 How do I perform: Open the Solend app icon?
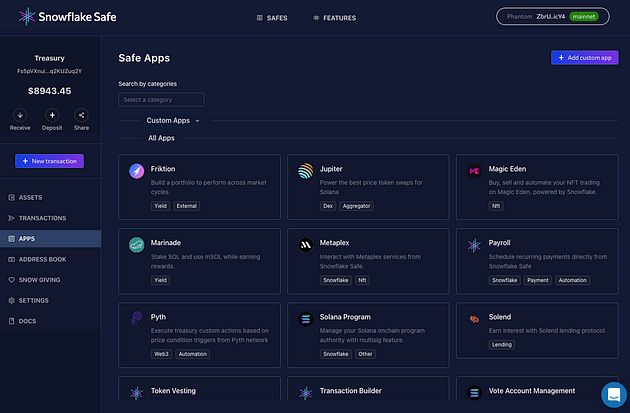475,319
